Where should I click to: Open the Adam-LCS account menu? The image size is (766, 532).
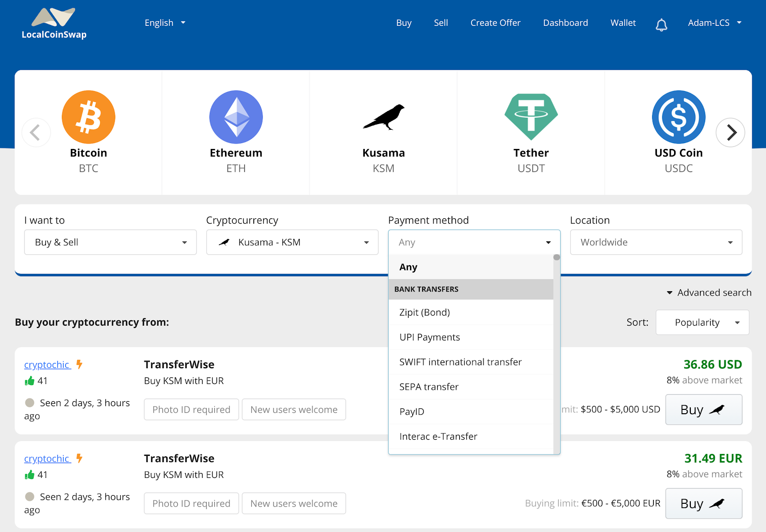pyautogui.click(x=715, y=23)
